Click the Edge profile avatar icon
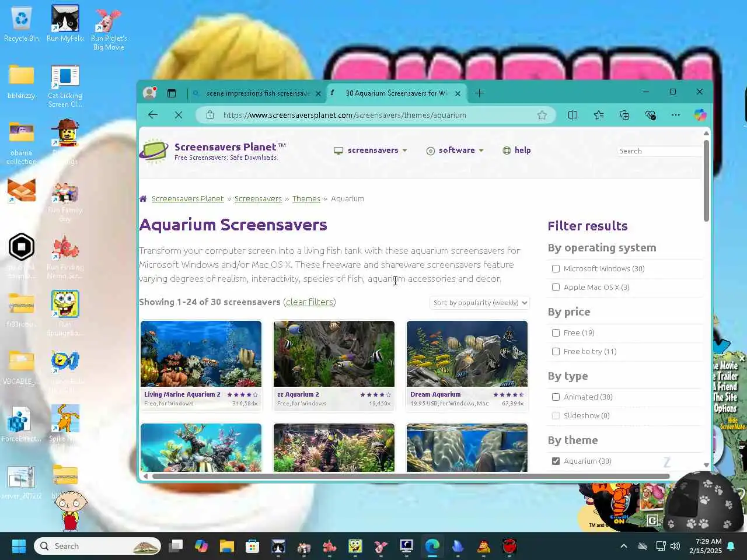747x560 pixels. (150, 93)
